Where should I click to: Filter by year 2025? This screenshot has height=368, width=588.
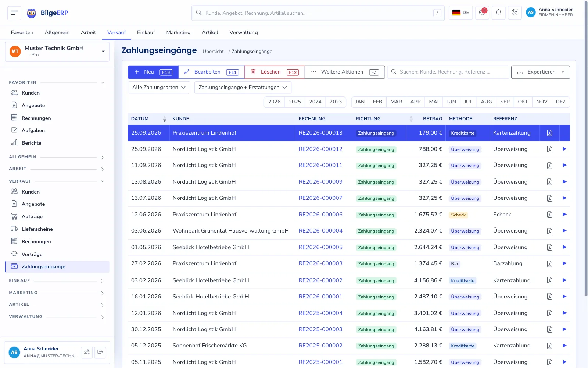click(295, 102)
